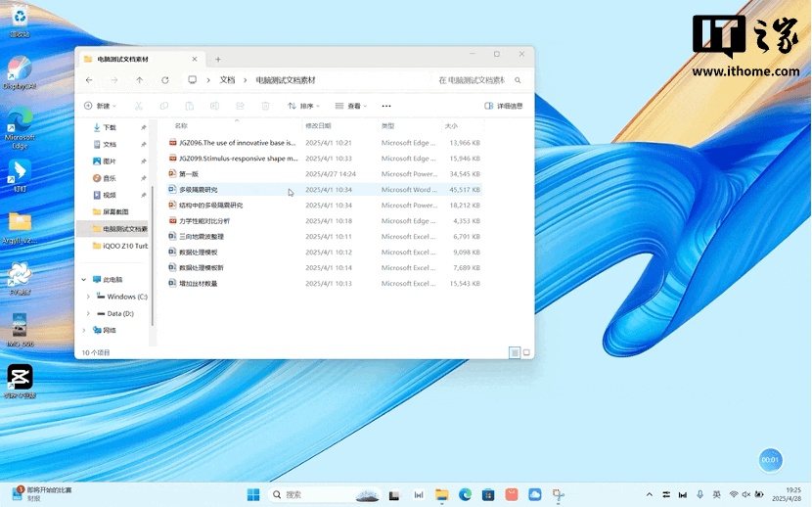Open Microsoft Store from the taskbar

pos(488,495)
